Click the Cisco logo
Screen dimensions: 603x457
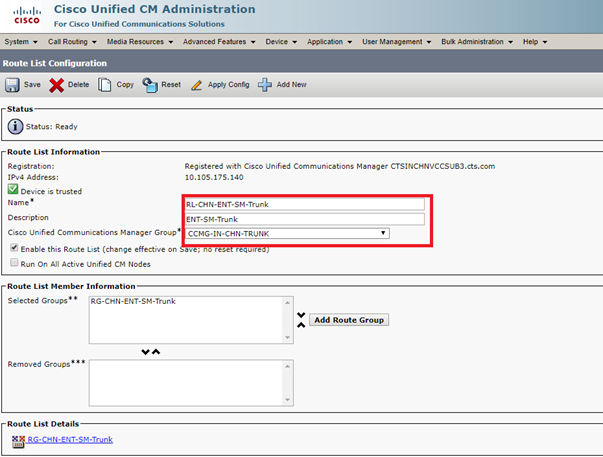point(27,16)
